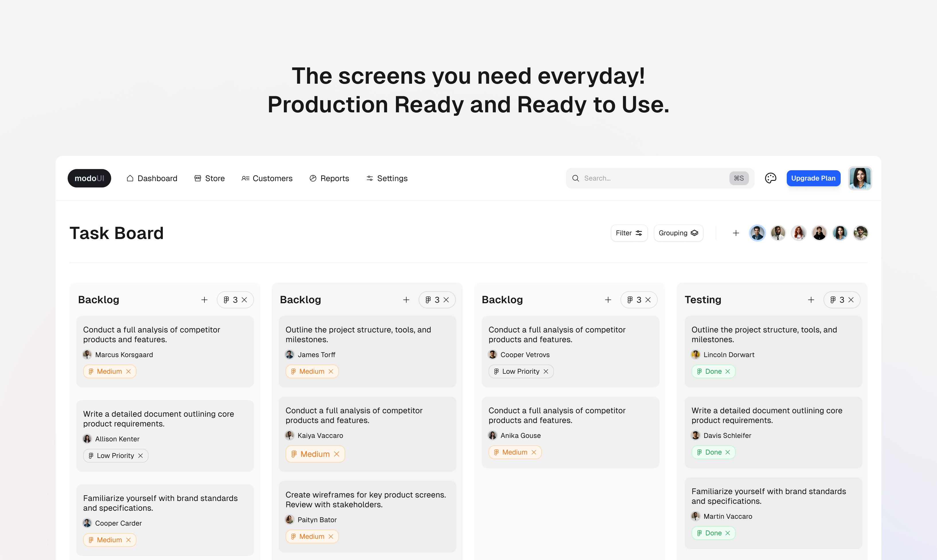Screen dimensions: 937x560
Task: Open the Testing column title
Action: [703, 299]
